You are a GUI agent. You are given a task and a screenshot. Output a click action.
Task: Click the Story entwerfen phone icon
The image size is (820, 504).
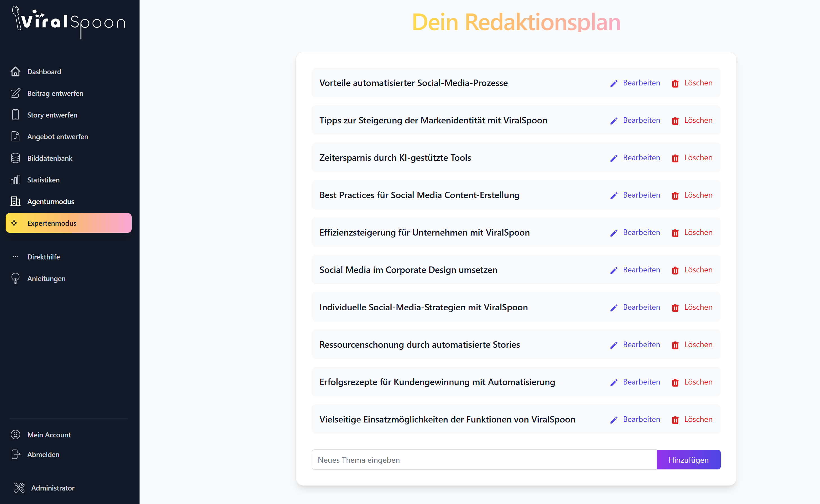15,115
